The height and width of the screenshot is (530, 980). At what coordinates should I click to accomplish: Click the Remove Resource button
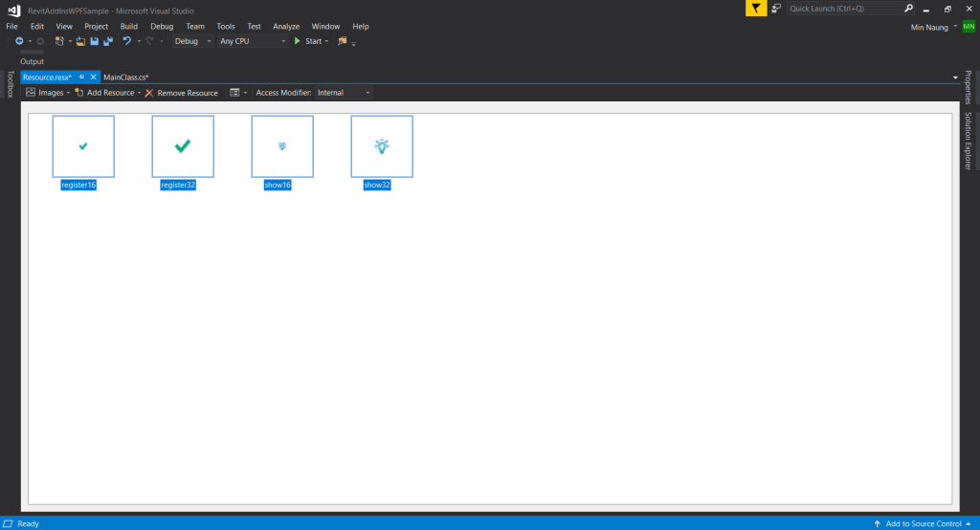pyautogui.click(x=182, y=93)
